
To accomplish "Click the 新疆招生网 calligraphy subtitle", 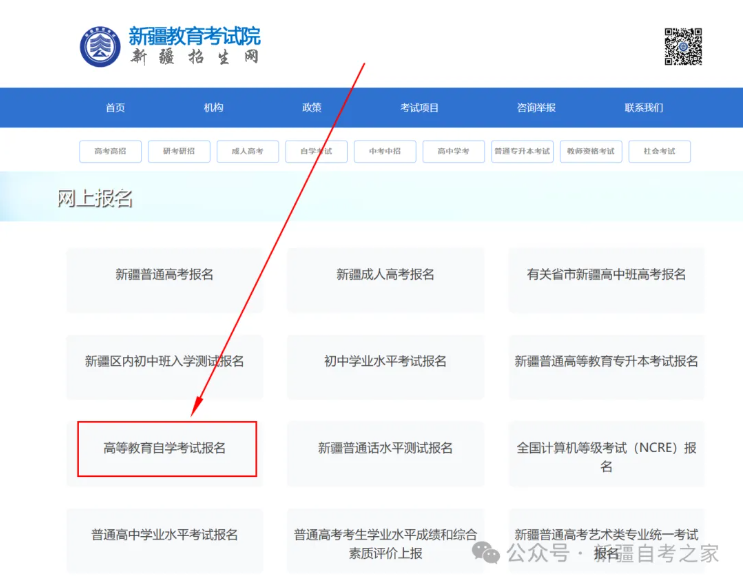I will [195, 57].
